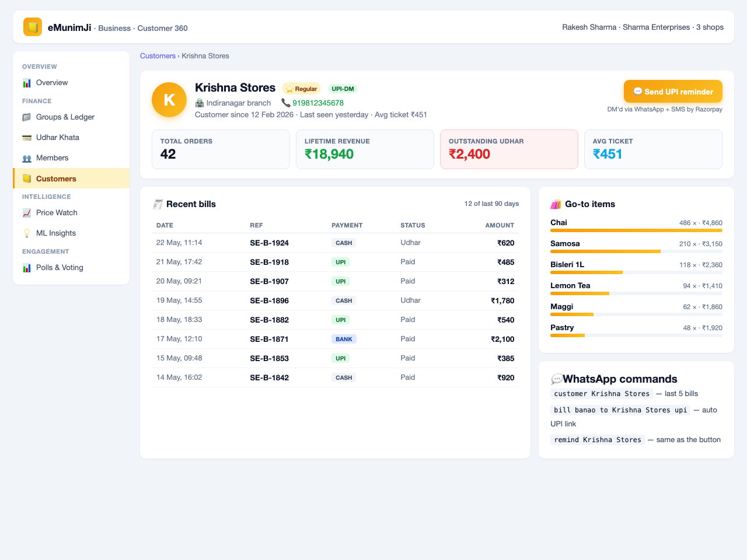Open bill SE-B-1842
Viewport: 747px width, 560px height.
(x=269, y=377)
